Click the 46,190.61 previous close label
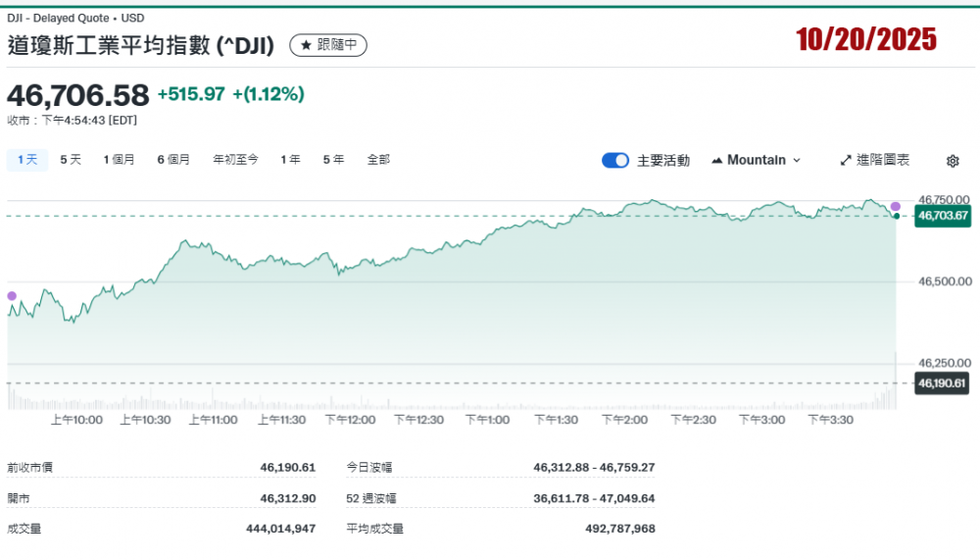Screen dimensions: 980x560 pos(942,383)
